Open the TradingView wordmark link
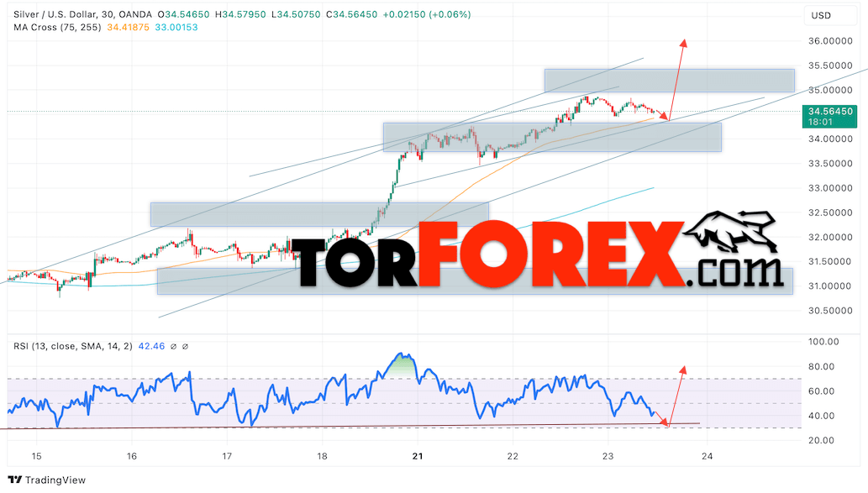Viewport: 868px width, 493px height. (x=55, y=480)
